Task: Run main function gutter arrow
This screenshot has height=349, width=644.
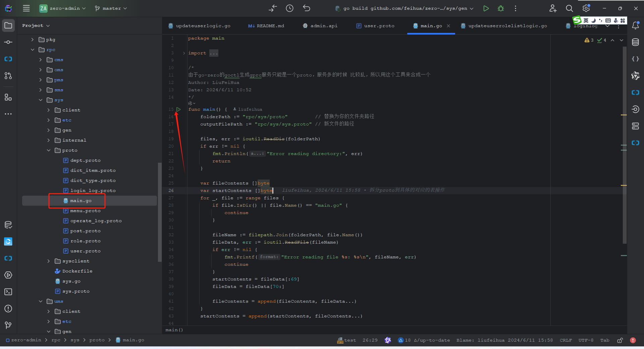Action: click(178, 109)
